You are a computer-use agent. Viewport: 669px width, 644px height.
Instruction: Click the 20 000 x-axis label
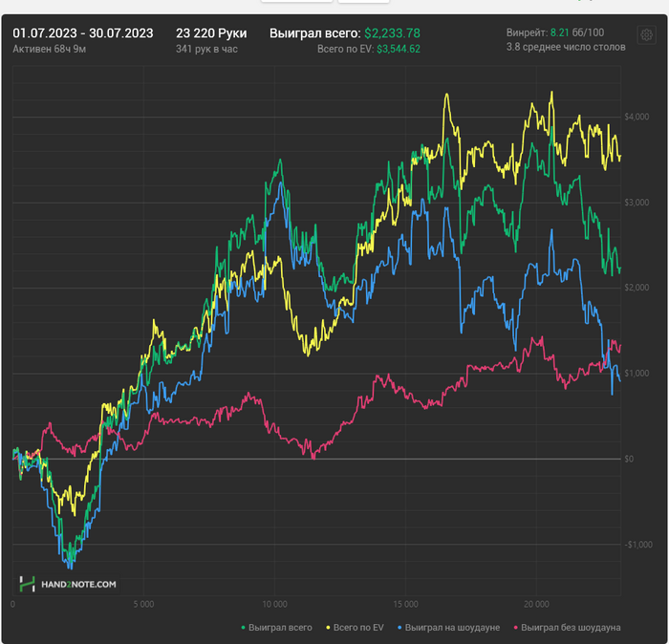pyautogui.click(x=536, y=604)
